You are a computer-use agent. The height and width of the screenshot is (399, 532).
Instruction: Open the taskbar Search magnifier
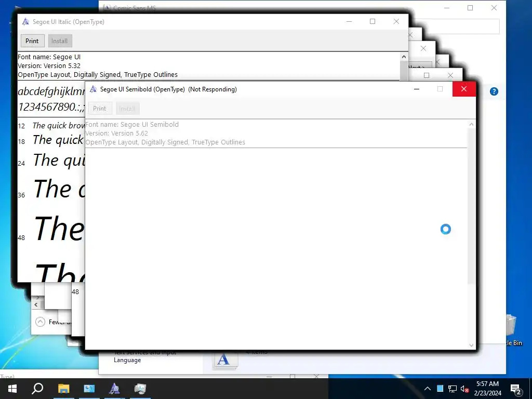click(37, 389)
